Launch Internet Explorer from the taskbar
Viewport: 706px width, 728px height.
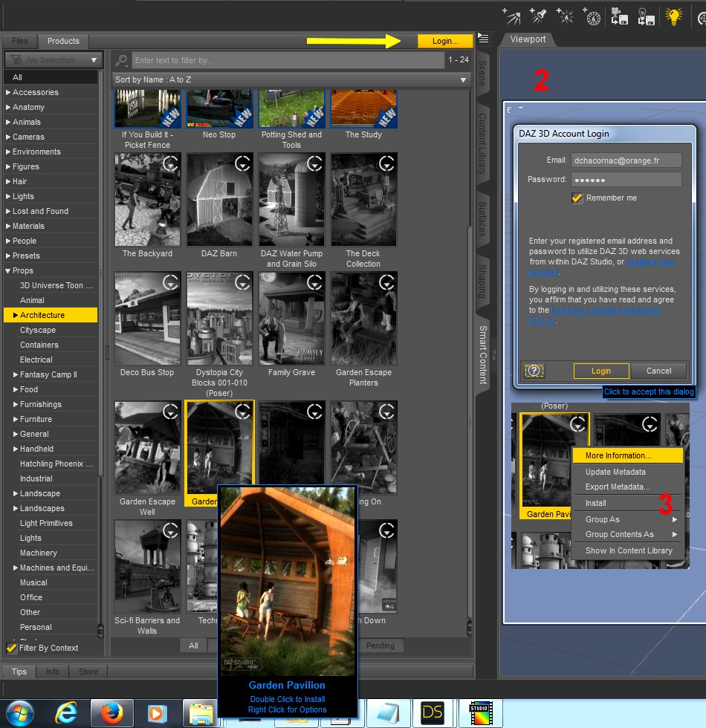66,713
